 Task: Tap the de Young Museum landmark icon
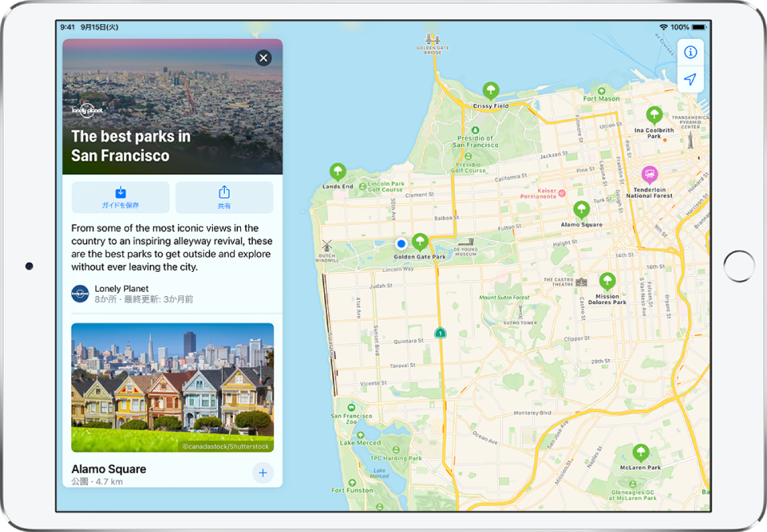(466, 242)
